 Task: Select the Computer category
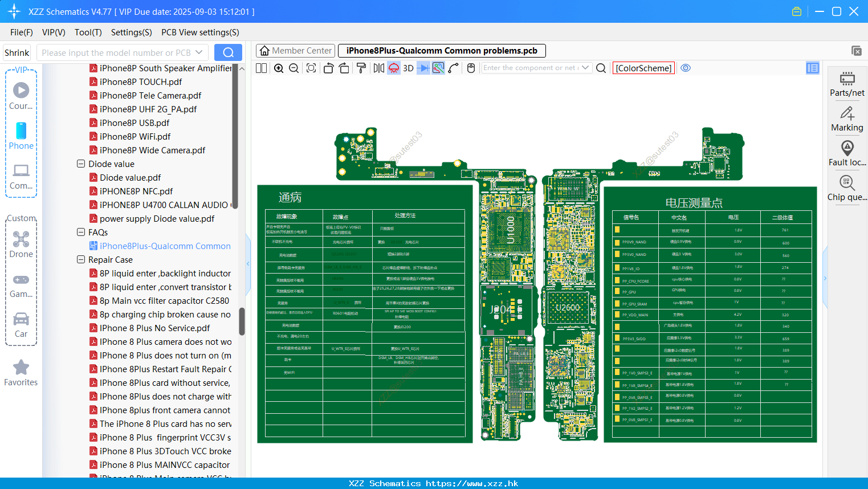(21, 176)
